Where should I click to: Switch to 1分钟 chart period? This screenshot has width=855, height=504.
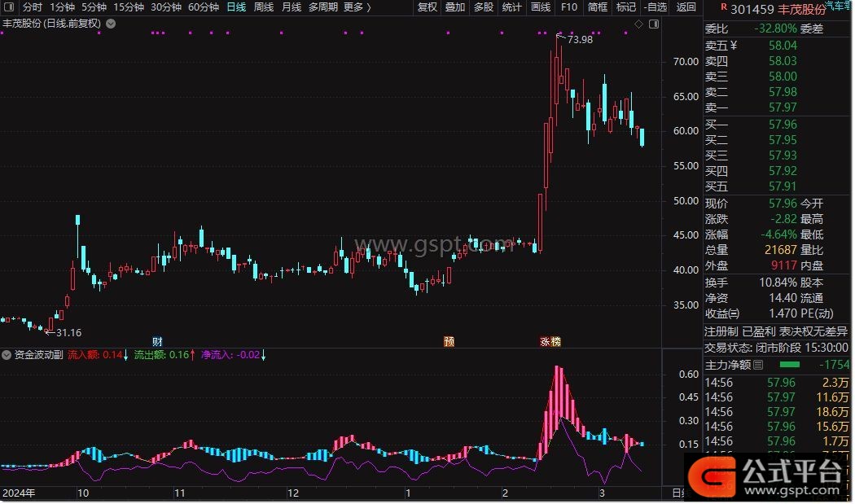point(62,7)
